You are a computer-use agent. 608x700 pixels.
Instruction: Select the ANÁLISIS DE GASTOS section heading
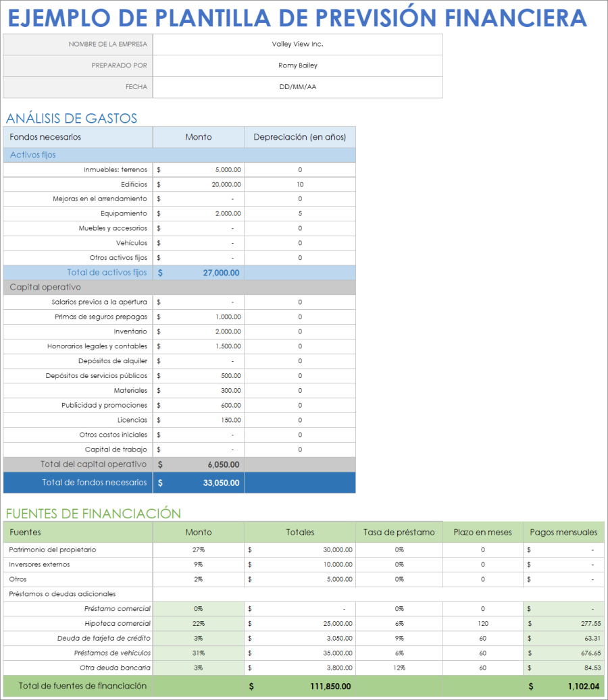click(72, 118)
